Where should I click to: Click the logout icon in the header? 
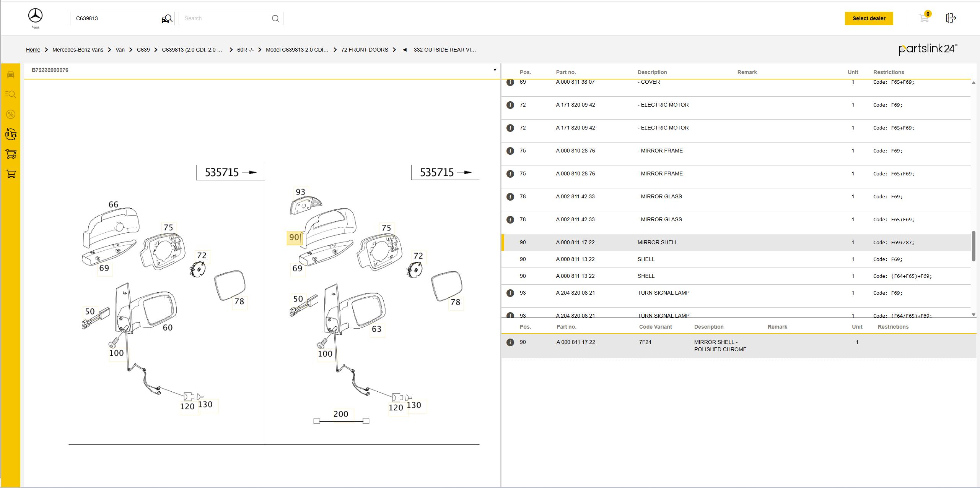click(951, 18)
